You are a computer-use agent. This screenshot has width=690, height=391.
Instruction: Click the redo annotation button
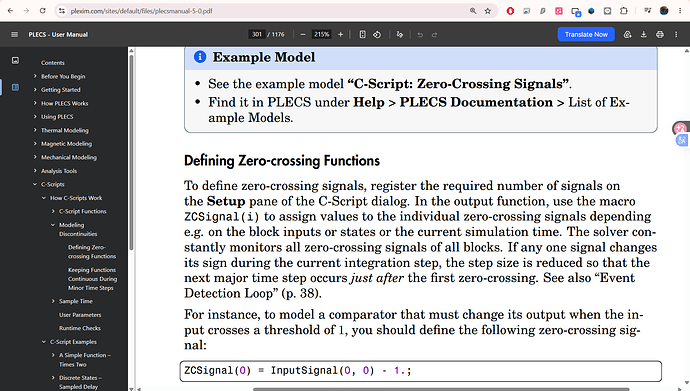tap(434, 34)
